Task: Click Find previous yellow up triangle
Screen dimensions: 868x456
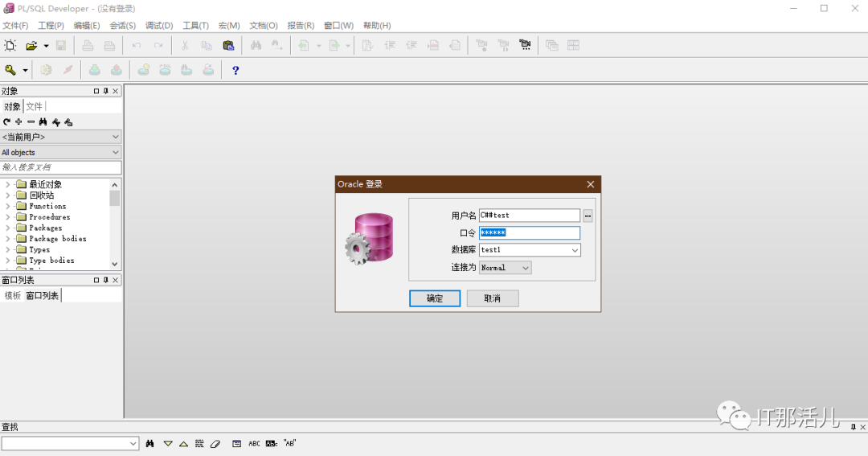Action: point(183,444)
